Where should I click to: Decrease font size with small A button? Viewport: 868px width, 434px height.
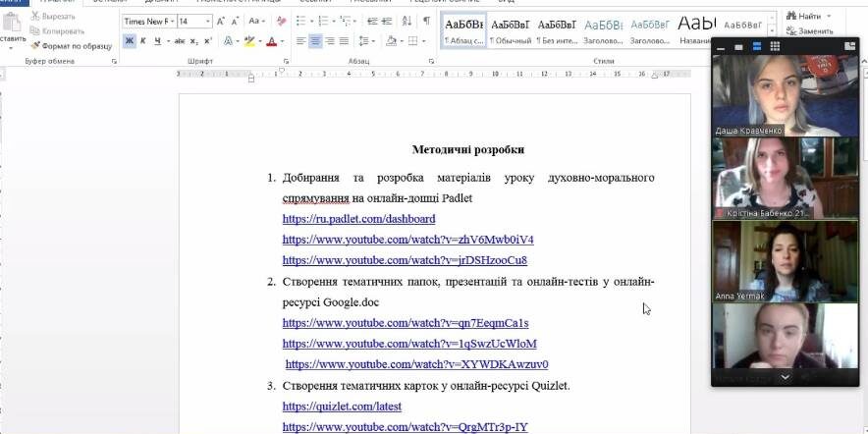click(235, 21)
